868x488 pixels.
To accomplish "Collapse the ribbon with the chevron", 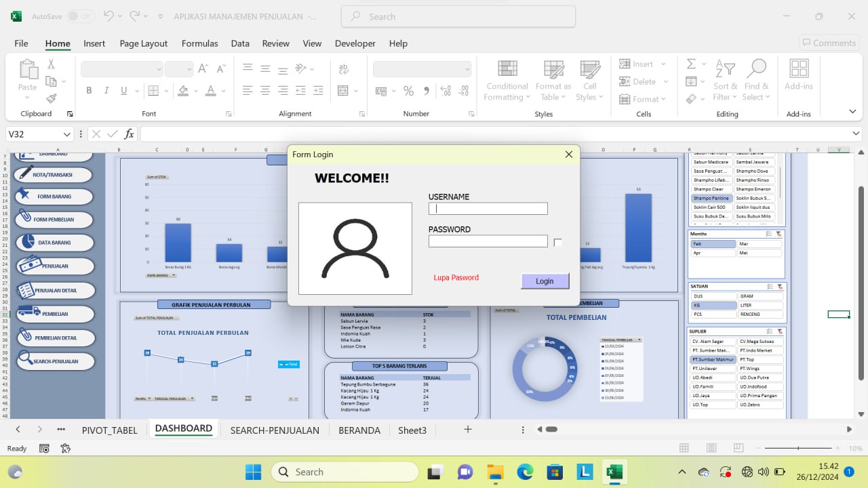I will coord(852,112).
